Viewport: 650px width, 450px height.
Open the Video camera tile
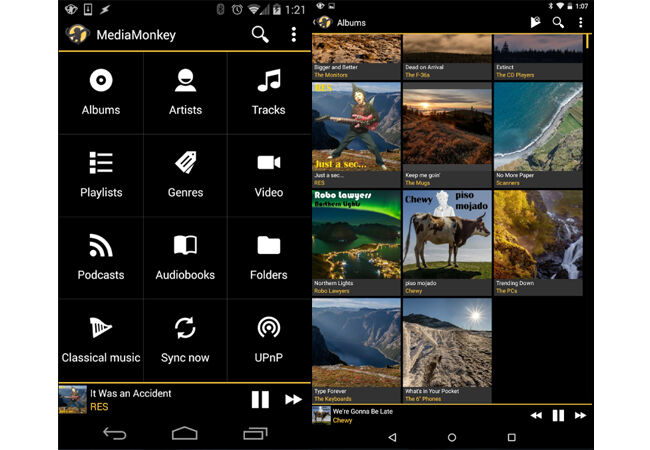click(269, 175)
